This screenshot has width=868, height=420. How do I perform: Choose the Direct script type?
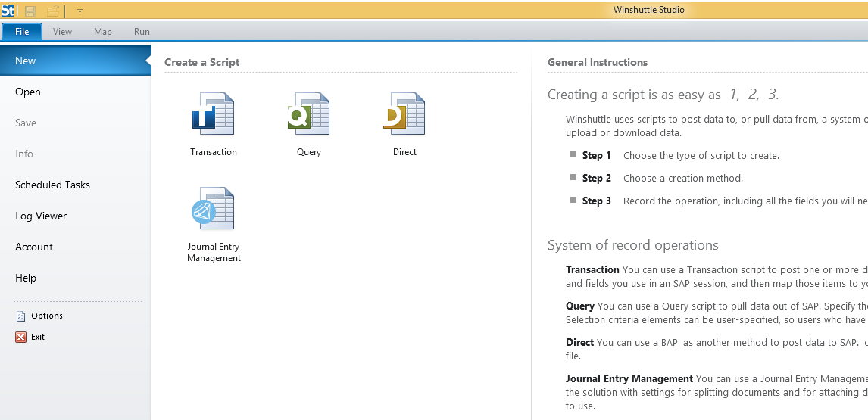pos(404,114)
